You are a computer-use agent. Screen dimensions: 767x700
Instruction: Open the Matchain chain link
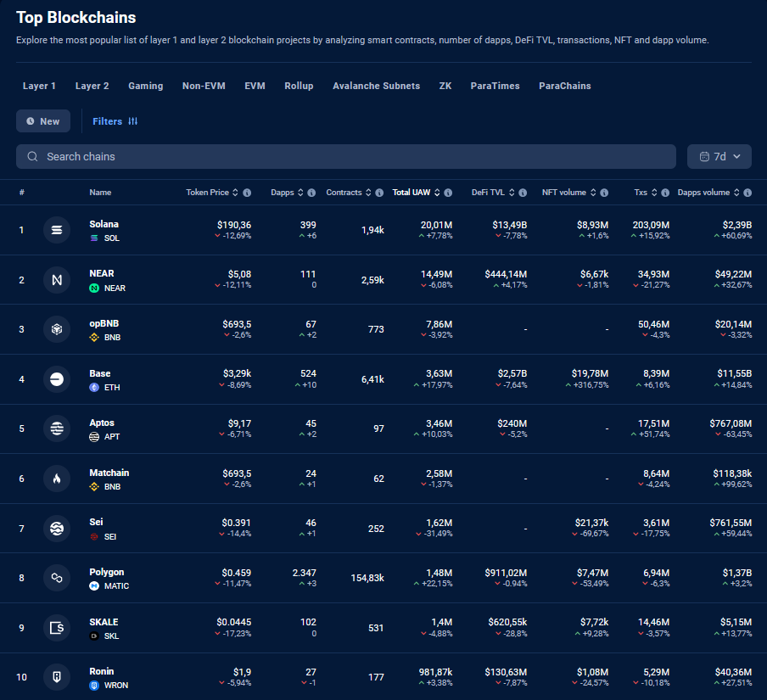tap(109, 473)
